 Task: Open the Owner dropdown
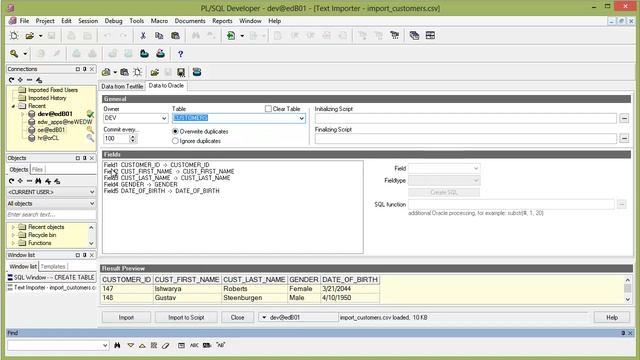point(164,118)
